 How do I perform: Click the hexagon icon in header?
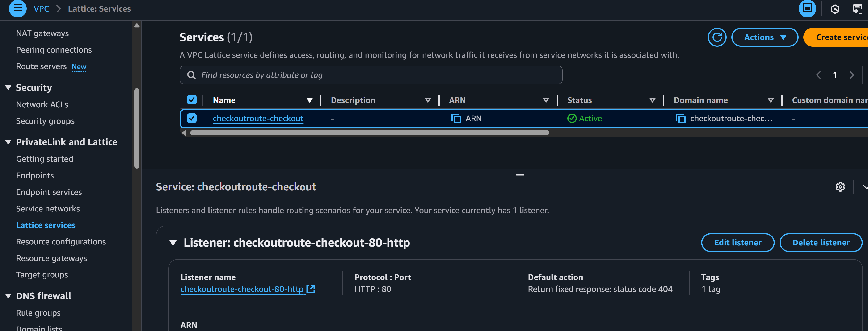coord(835,9)
